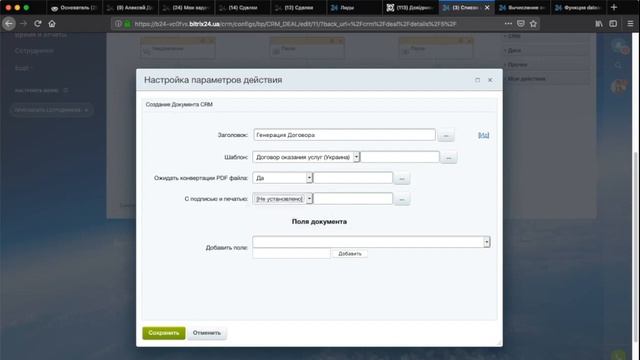
Task: Open 'С подписью и печатью' dropdown
Action: 282,199
